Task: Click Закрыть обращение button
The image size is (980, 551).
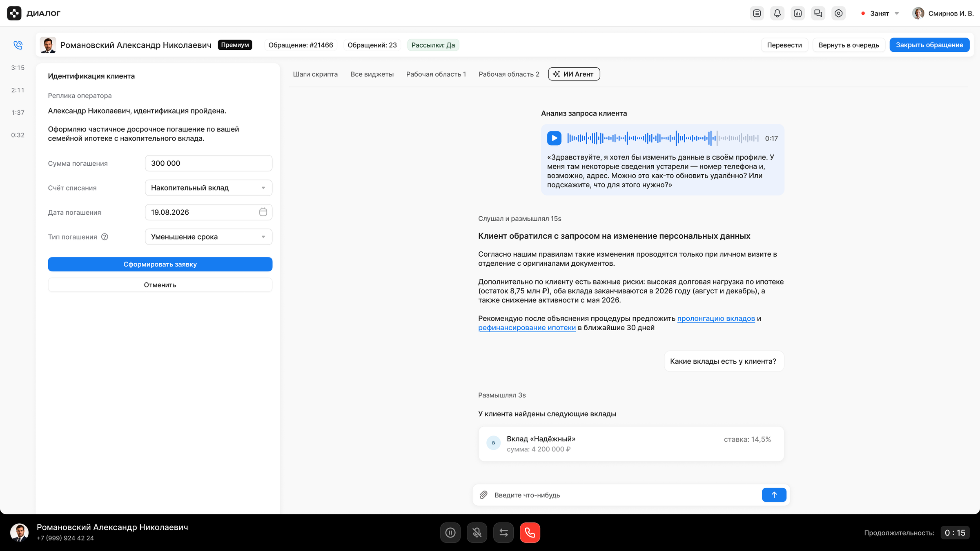Action: coord(929,45)
